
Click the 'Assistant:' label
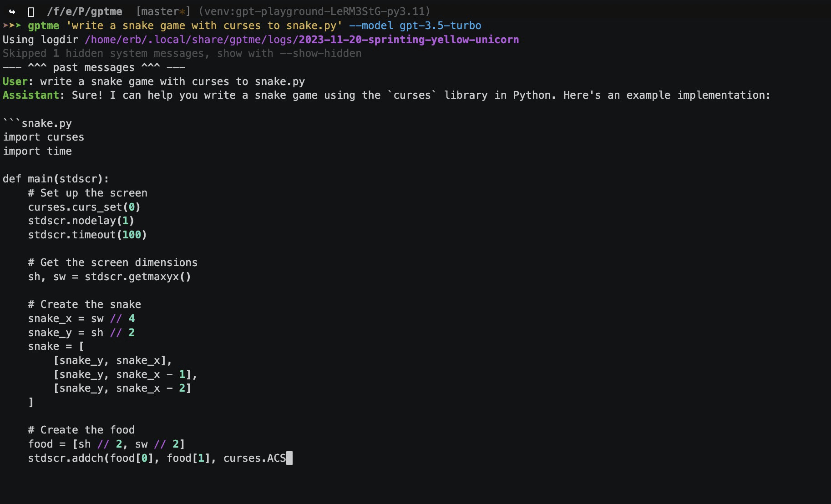click(34, 96)
